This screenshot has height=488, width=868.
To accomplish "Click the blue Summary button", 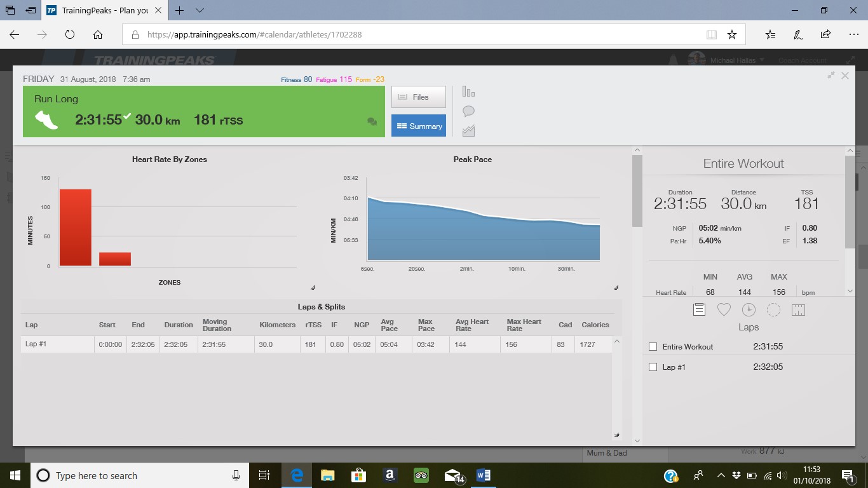I will coord(418,126).
